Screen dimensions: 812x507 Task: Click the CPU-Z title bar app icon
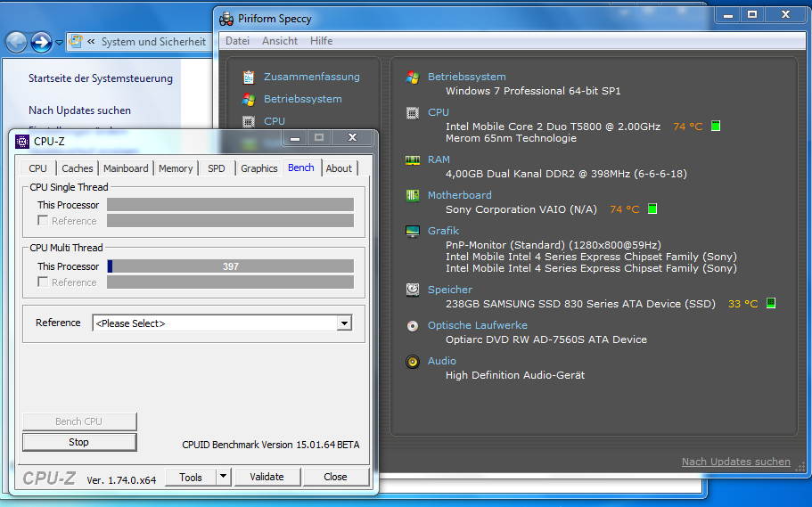coord(22,142)
